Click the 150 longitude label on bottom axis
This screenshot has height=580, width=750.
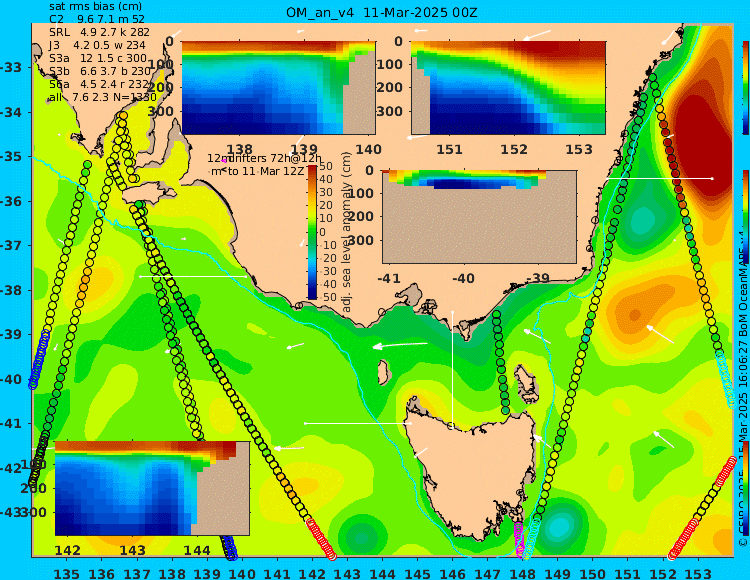593,573
